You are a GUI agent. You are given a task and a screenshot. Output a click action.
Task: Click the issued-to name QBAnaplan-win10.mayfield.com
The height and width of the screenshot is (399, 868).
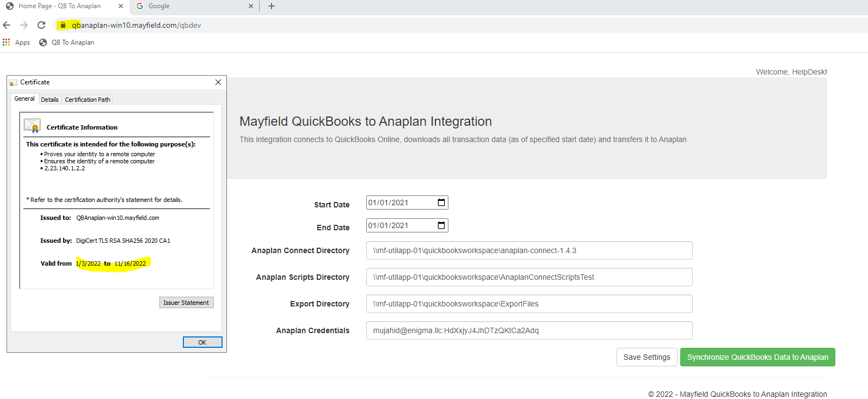point(118,218)
